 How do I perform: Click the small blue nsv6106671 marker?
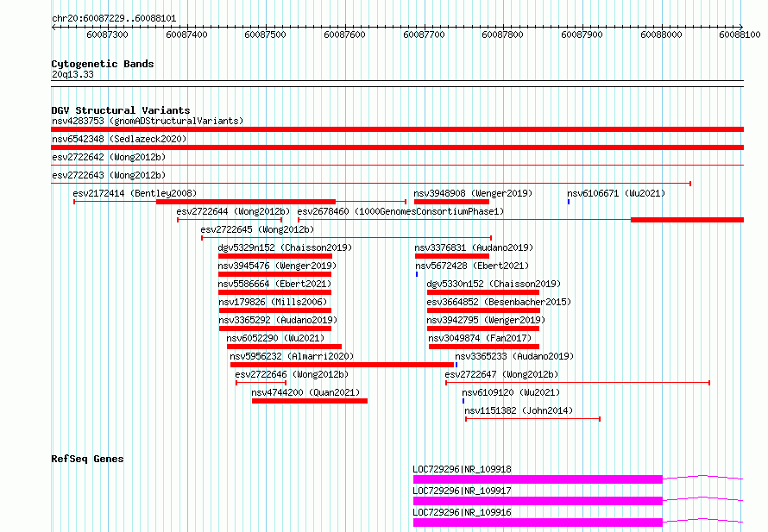(569, 202)
